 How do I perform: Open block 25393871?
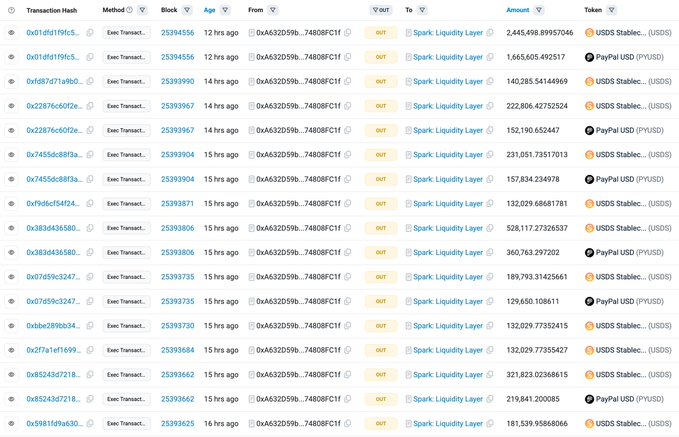pyautogui.click(x=178, y=204)
